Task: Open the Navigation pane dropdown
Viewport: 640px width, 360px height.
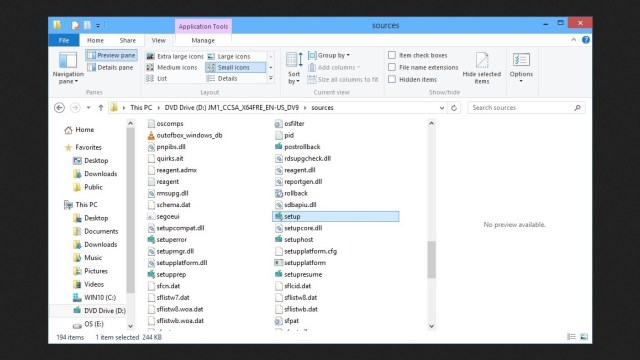Action: click(x=68, y=68)
